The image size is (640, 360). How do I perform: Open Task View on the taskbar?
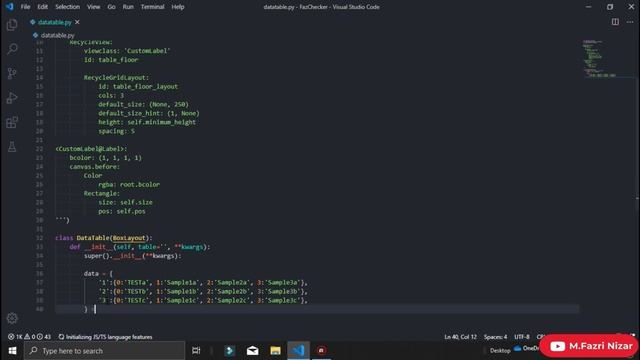click(196, 351)
